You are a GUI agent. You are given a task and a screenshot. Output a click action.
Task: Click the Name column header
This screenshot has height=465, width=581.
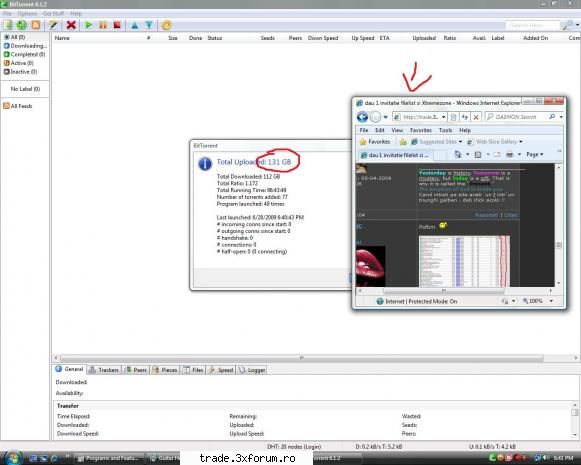[62, 38]
